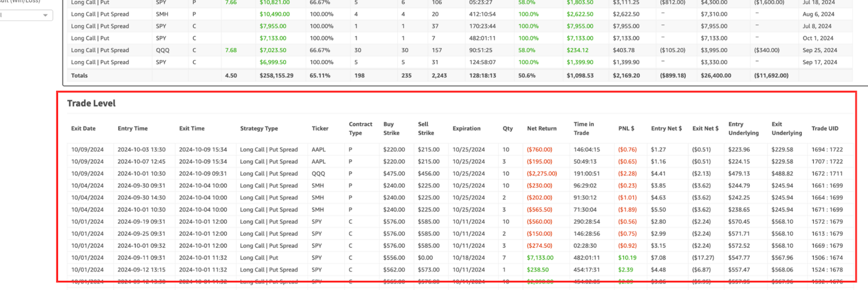Click the ($899.18) totals cell
Image resolution: width=868 pixels, height=290 pixels.
coord(673,75)
